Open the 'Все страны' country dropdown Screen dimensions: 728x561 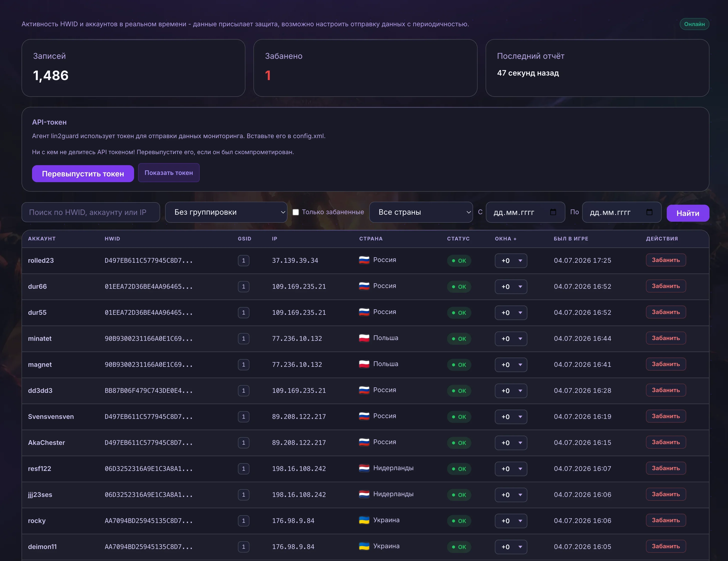point(421,212)
